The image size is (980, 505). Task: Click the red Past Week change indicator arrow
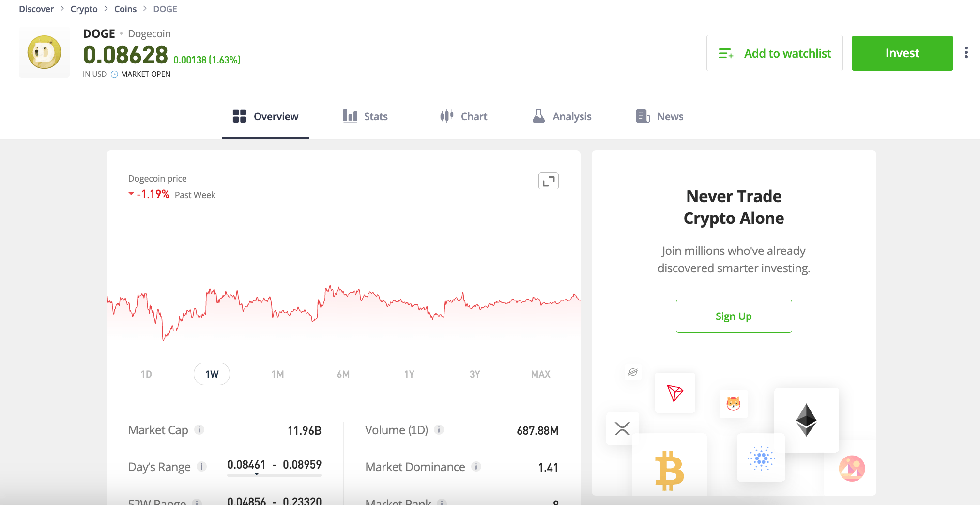(x=131, y=194)
